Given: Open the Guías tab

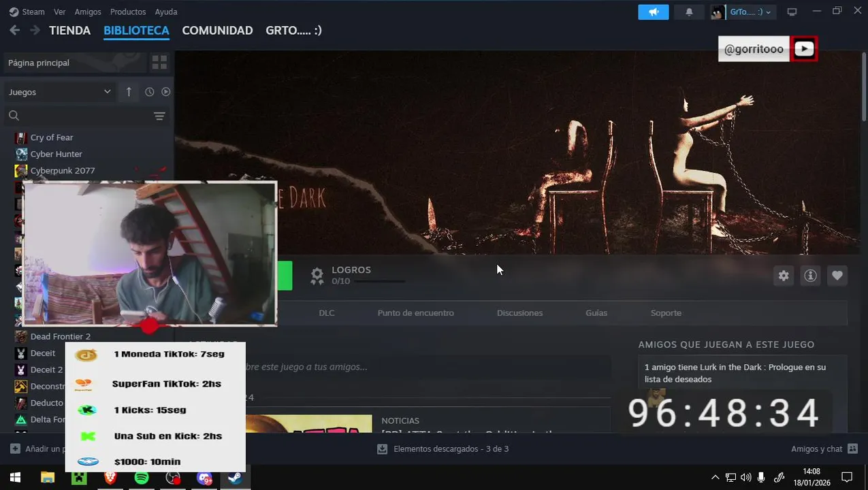Looking at the screenshot, I should [x=596, y=313].
